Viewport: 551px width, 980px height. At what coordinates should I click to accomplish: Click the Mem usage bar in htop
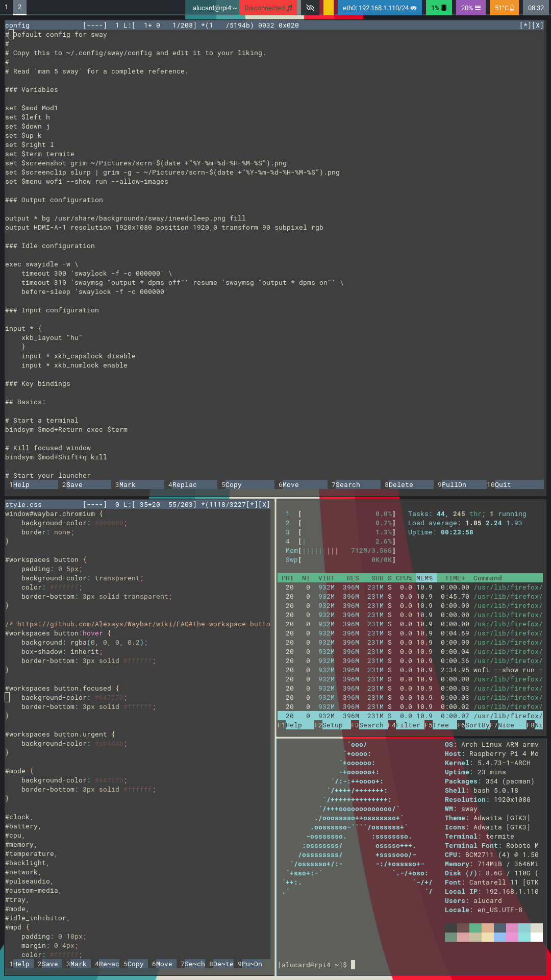[341, 550]
